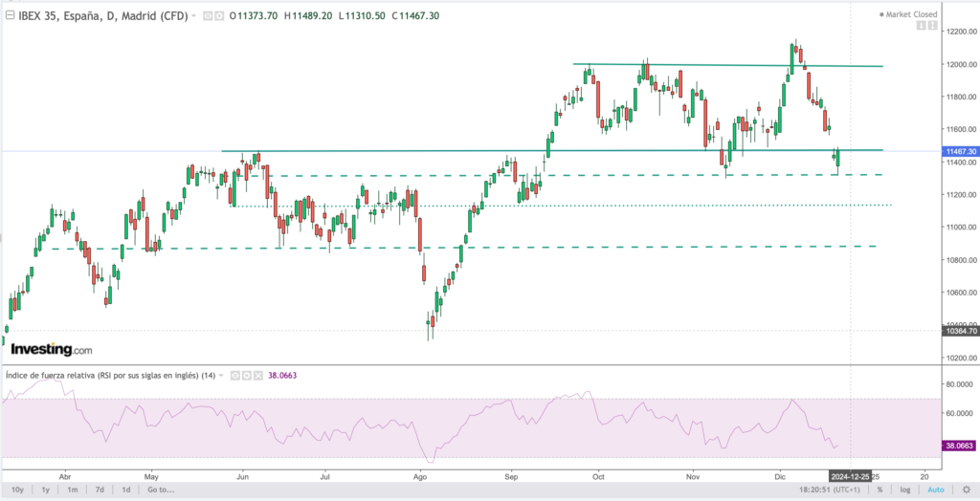
Task: Open the Go to... date picker
Action: 160,490
